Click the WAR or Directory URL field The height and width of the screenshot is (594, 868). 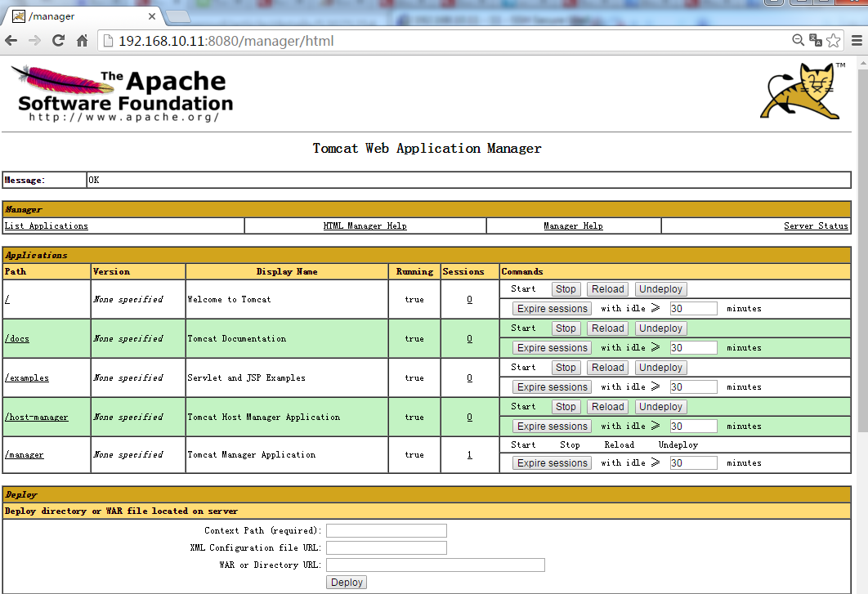tap(436, 565)
